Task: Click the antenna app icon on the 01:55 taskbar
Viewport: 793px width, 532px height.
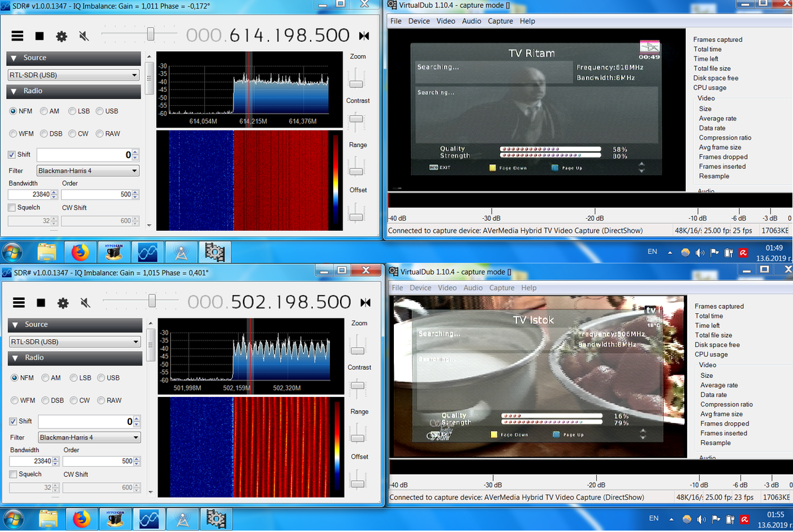Action: [x=182, y=519]
